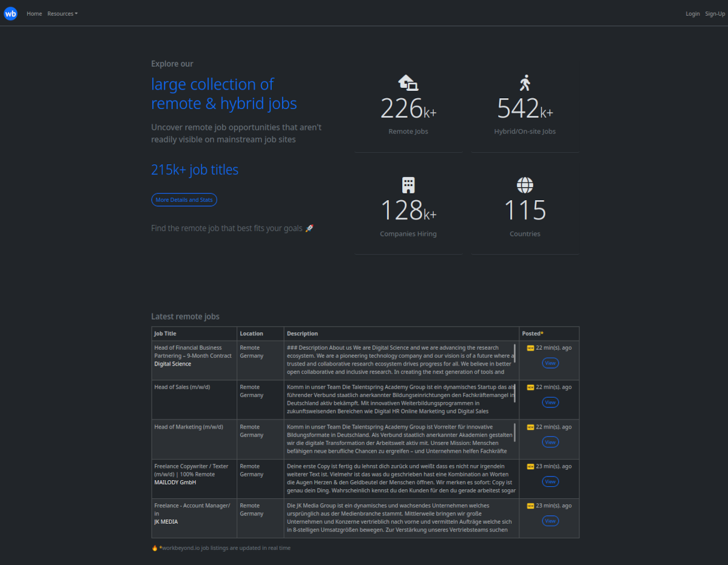View the Freelance Copywriter job from MAILODY

click(550, 481)
